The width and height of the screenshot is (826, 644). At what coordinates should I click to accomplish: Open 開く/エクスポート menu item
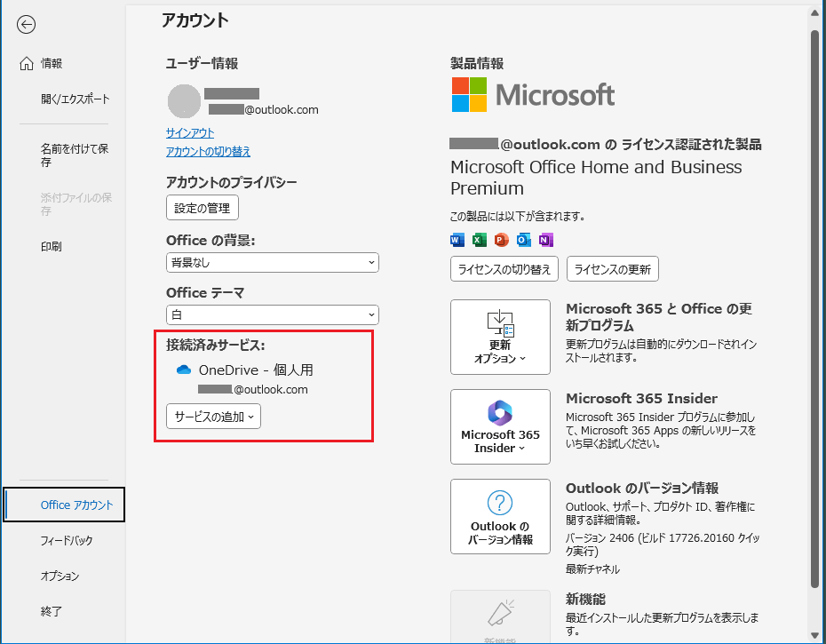pos(75,99)
